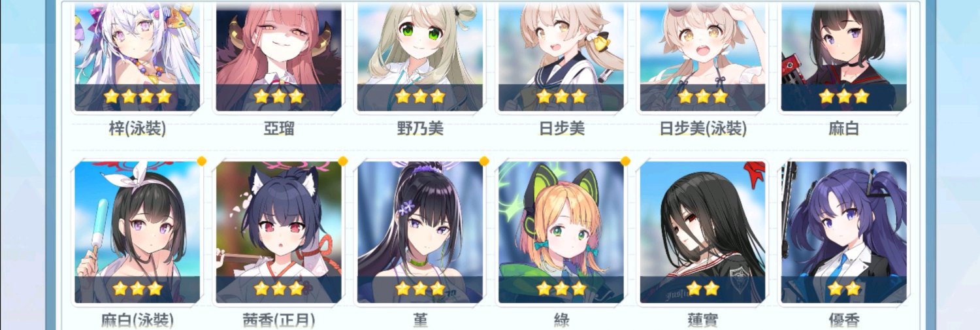This screenshot has height=330, width=980.
Task: Select the 日步美 character thumbnail
Action: tap(561, 58)
